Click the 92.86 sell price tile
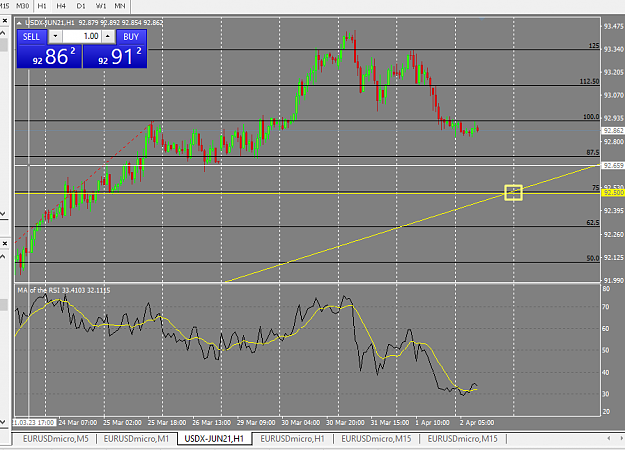The image size is (625, 450). pyautogui.click(x=49, y=57)
